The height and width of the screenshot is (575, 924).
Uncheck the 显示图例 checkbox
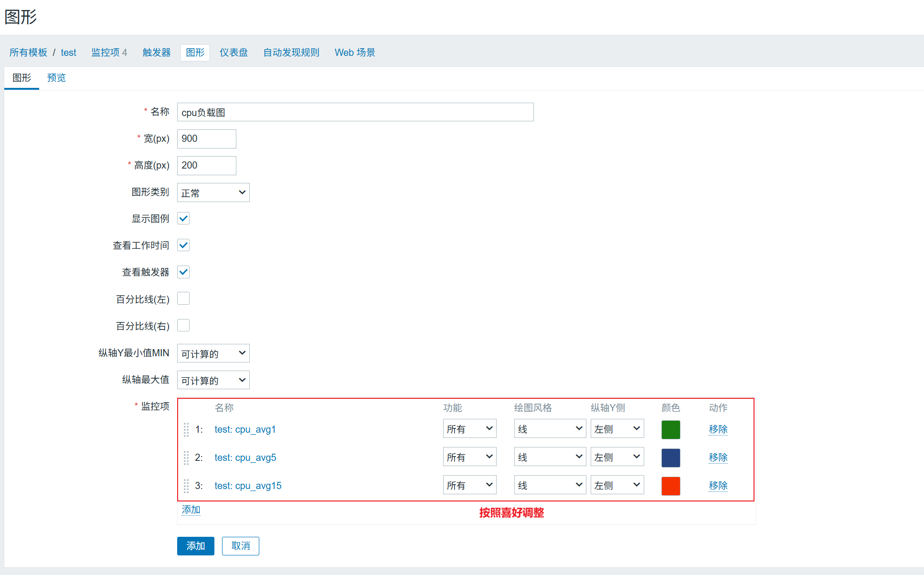tap(183, 219)
